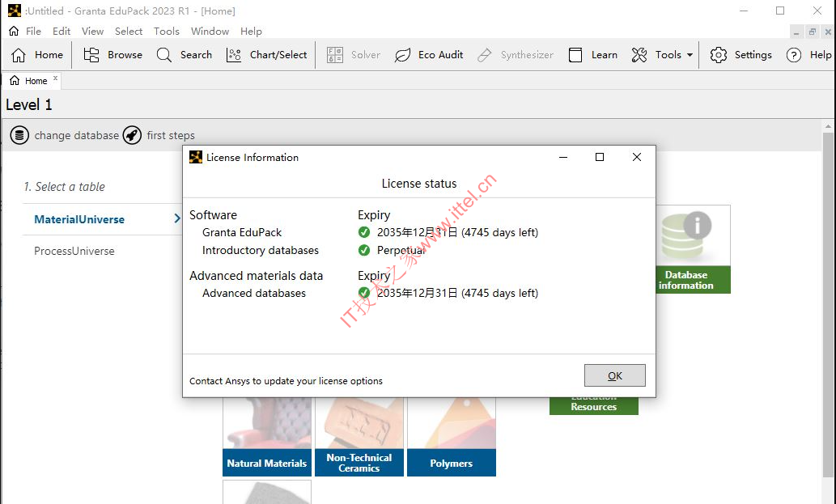
Task: Click the 'Introductory databases' entry
Action: 260,251
